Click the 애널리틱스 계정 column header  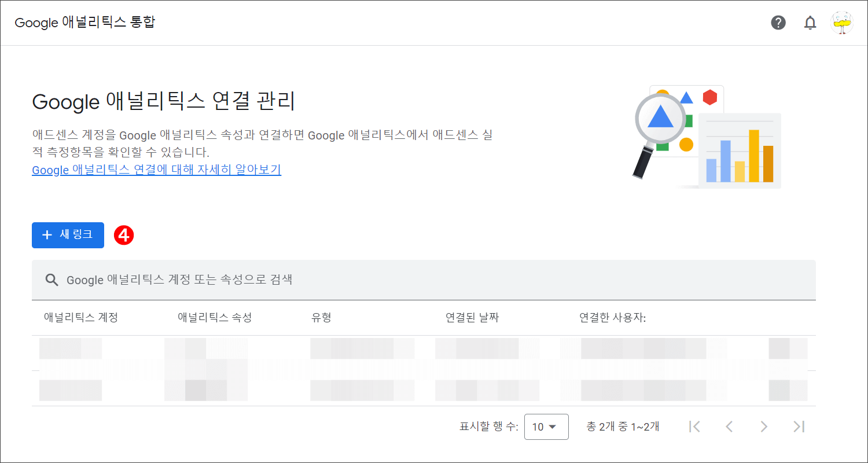(x=81, y=318)
